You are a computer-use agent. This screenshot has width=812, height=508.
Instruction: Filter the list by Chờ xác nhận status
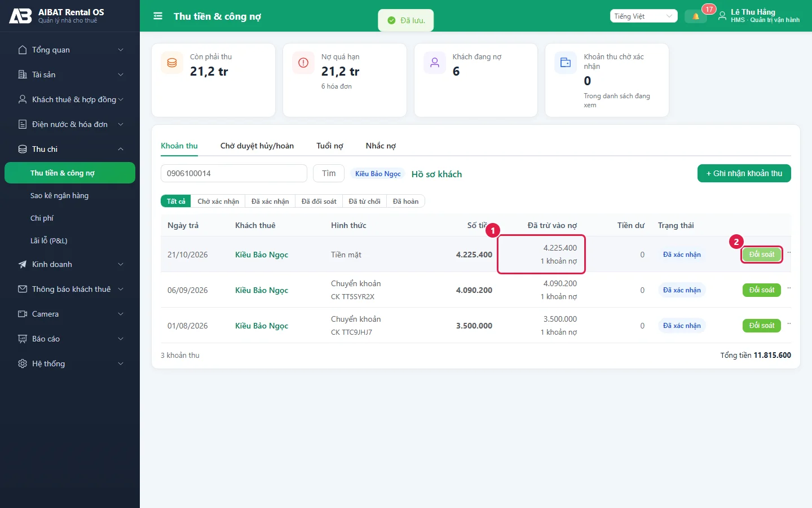(x=218, y=202)
